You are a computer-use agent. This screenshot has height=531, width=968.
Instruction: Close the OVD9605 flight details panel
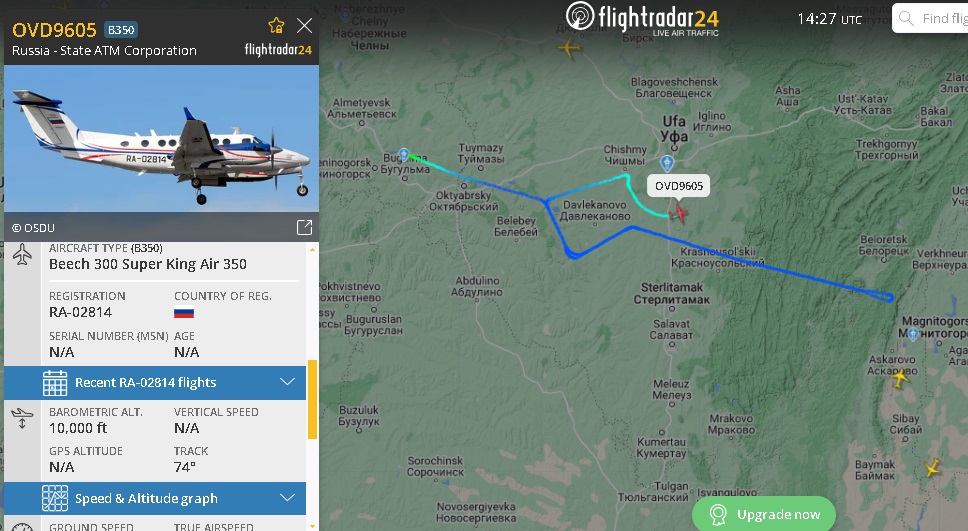(304, 25)
